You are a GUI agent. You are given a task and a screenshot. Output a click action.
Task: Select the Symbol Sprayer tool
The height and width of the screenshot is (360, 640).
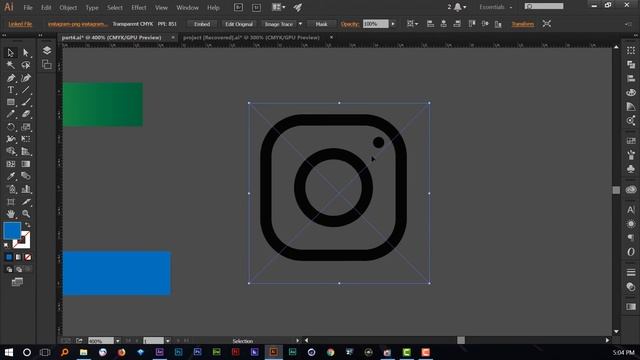[x=11, y=189]
